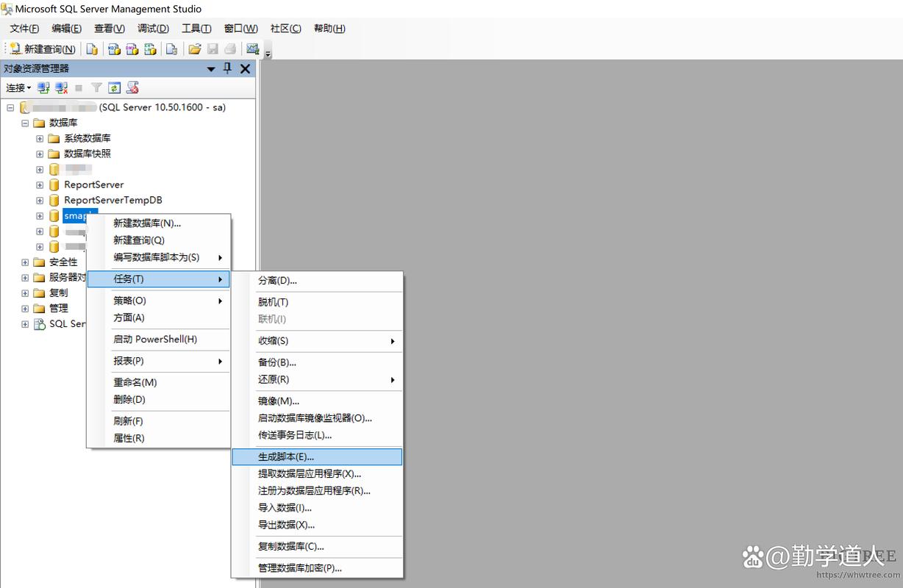
Task: Choose 删除(D) from context menu
Action: coord(158,400)
